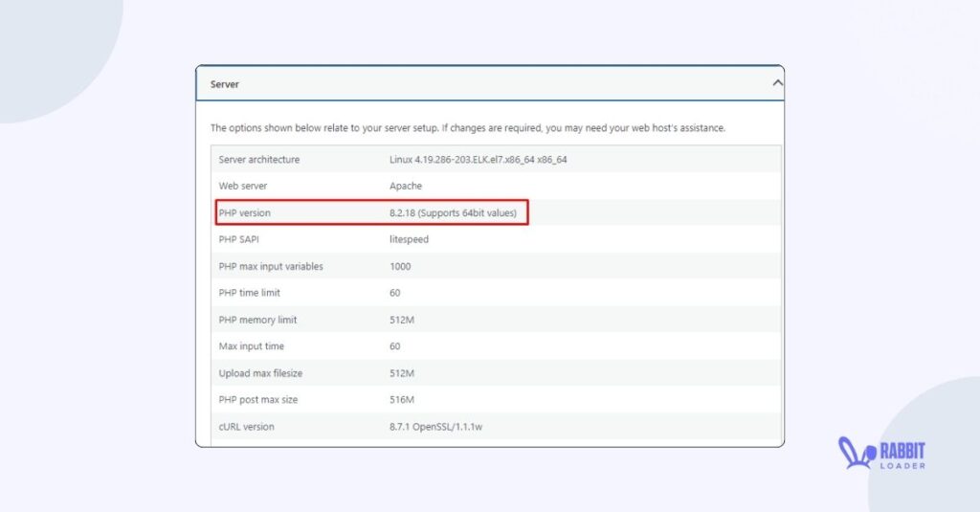Select the cURL version label

246,427
